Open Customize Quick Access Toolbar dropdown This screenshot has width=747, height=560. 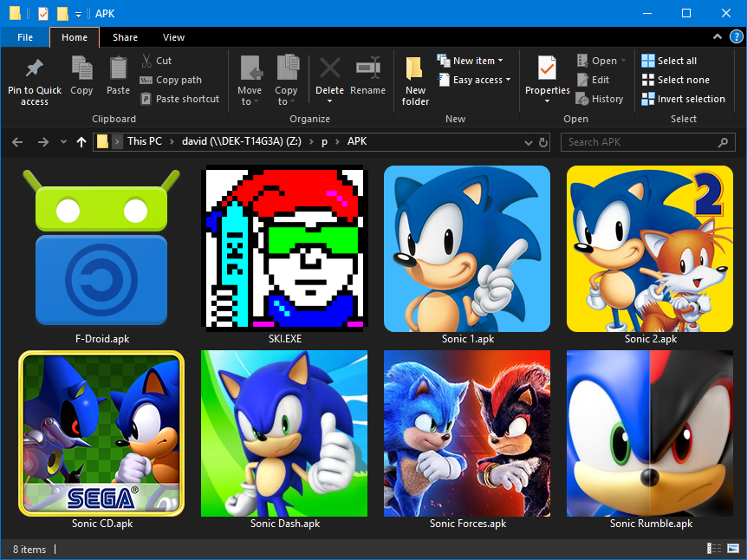point(78,14)
